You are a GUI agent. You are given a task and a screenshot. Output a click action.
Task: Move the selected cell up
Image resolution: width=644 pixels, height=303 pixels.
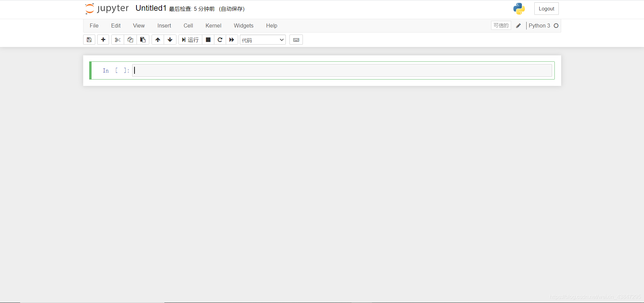click(158, 40)
